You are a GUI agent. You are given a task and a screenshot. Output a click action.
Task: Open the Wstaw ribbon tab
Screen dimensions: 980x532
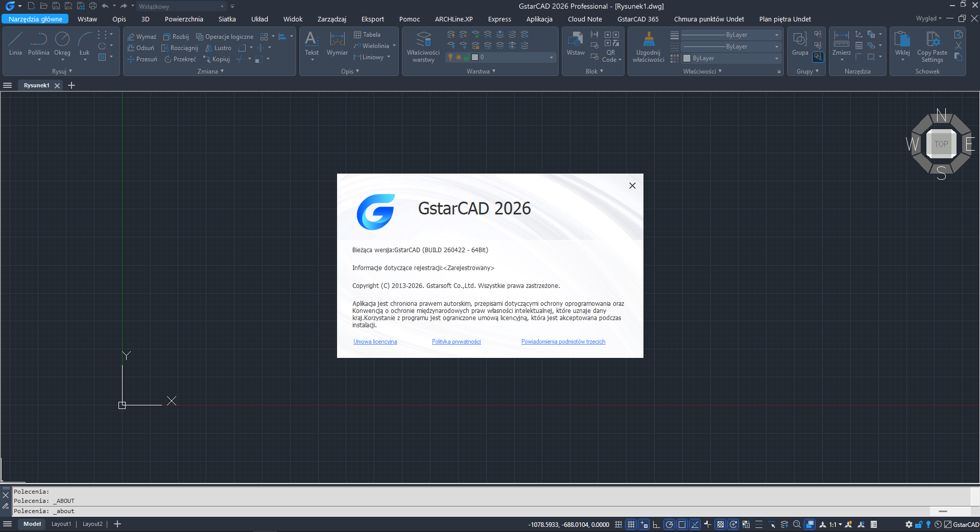coord(87,19)
